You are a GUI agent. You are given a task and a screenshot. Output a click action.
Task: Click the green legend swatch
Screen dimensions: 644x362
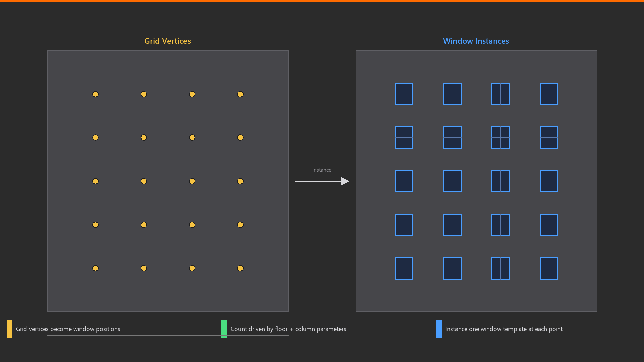point(224,328)
